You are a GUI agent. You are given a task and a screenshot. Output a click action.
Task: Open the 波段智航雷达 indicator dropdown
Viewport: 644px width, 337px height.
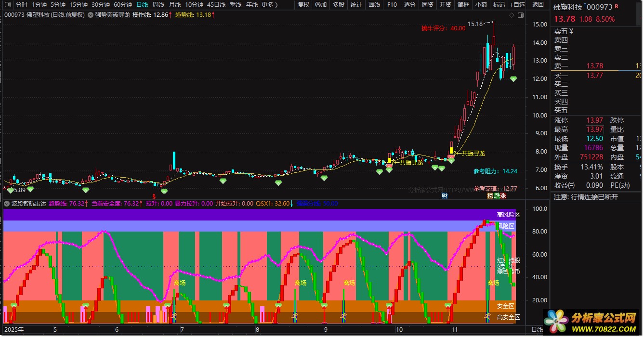7,203
